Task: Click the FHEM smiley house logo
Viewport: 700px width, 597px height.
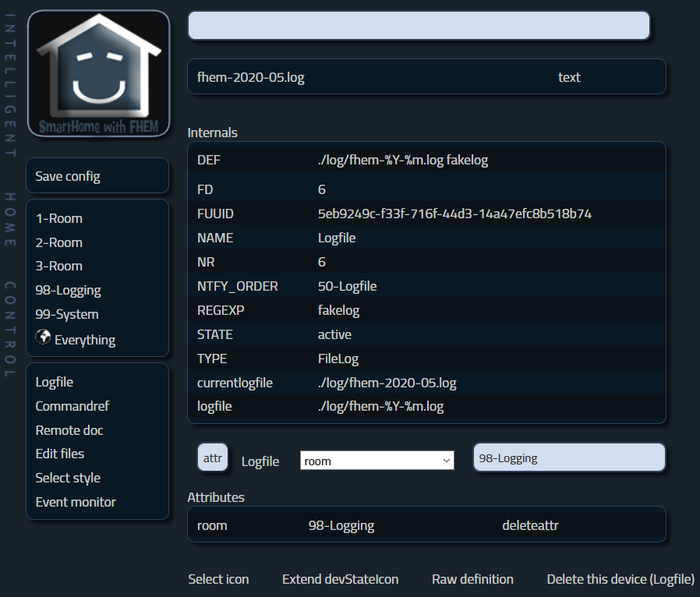Action: [98, 74]
